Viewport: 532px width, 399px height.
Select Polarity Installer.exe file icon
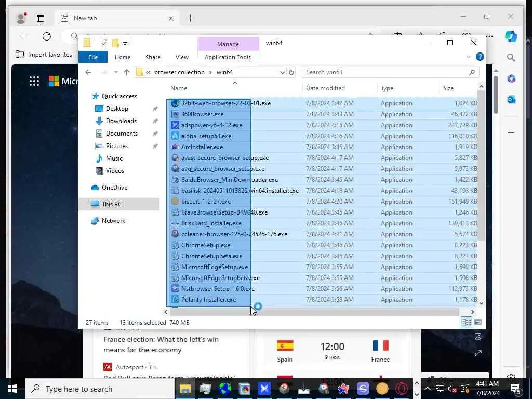(175, 300)
